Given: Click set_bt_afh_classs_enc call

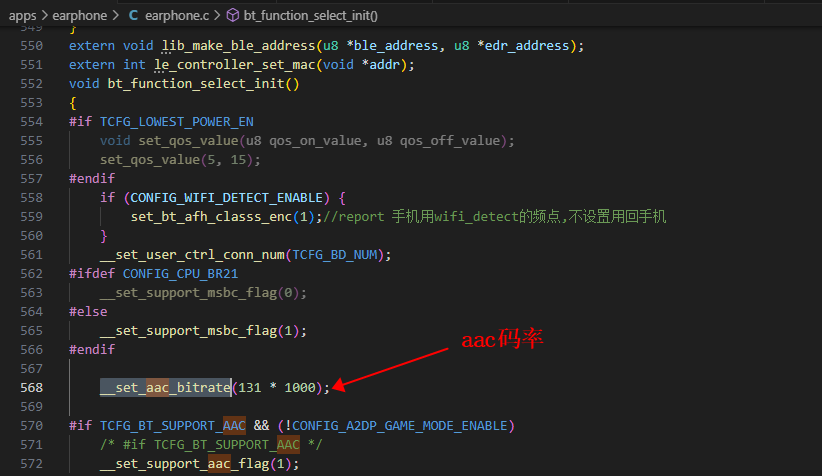Looking at the screenshot, I should (211, 217).
